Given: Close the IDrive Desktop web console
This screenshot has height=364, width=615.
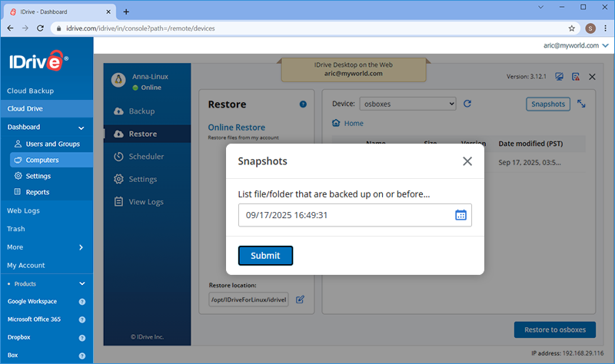Looking at the screenshot, I should pyautogui.click(x=592, y=77).
